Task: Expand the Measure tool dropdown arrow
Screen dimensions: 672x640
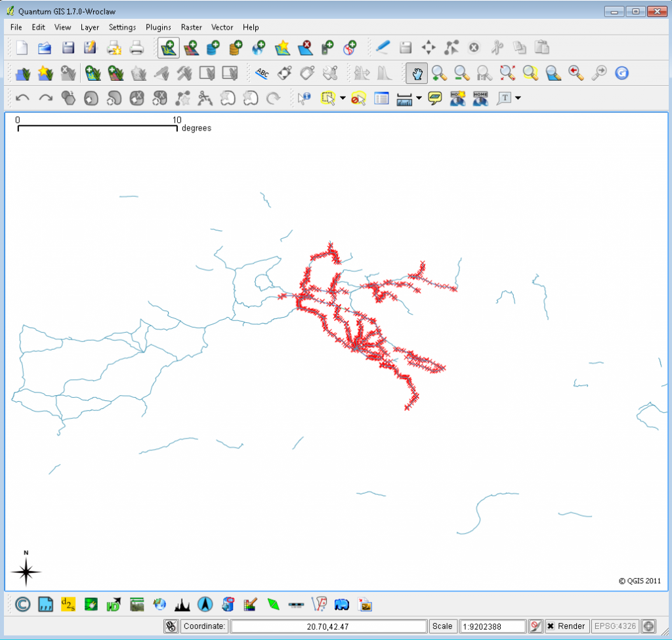Action: point(419,98)
